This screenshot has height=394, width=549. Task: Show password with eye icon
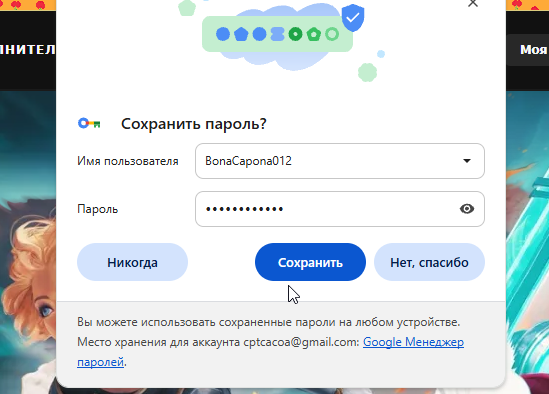point(467,209)
